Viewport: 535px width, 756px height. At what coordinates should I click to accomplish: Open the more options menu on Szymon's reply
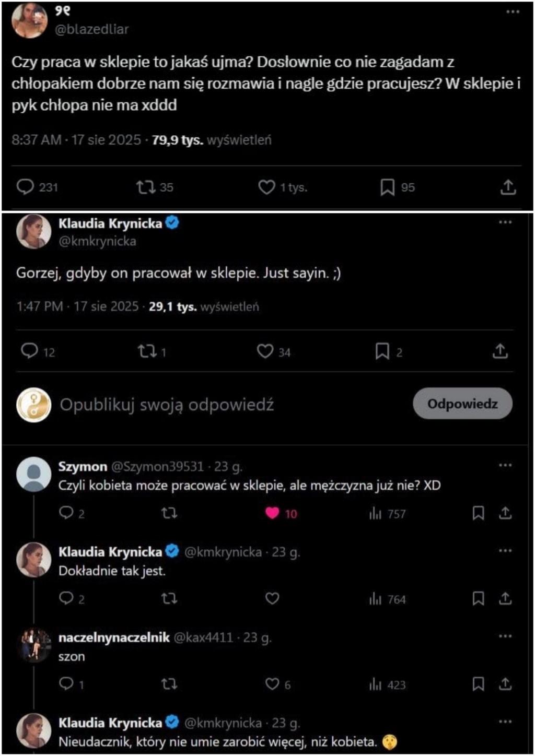pos(505,465)
